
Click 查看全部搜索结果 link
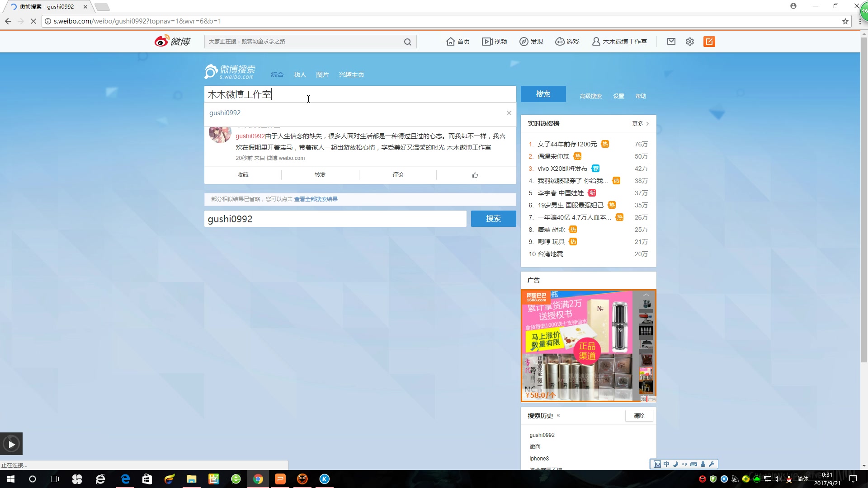316,199
